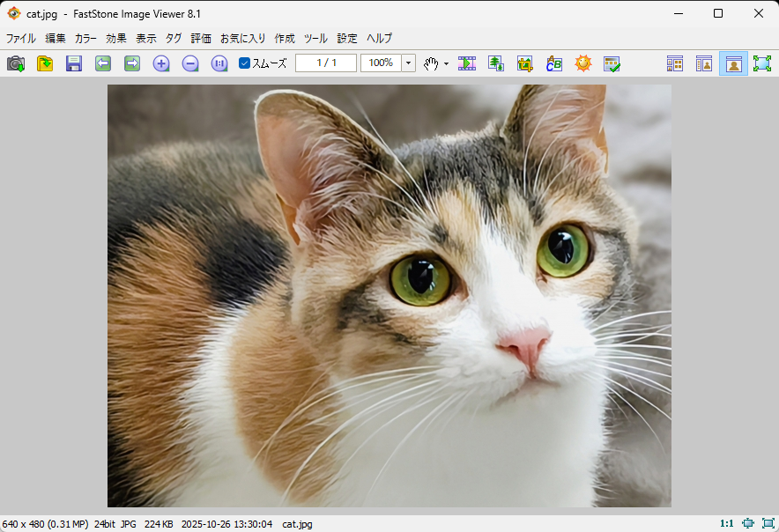Toggle the スムーズ checkbox
The width and height of the screenshot is (779, 532).
[245, 63]
